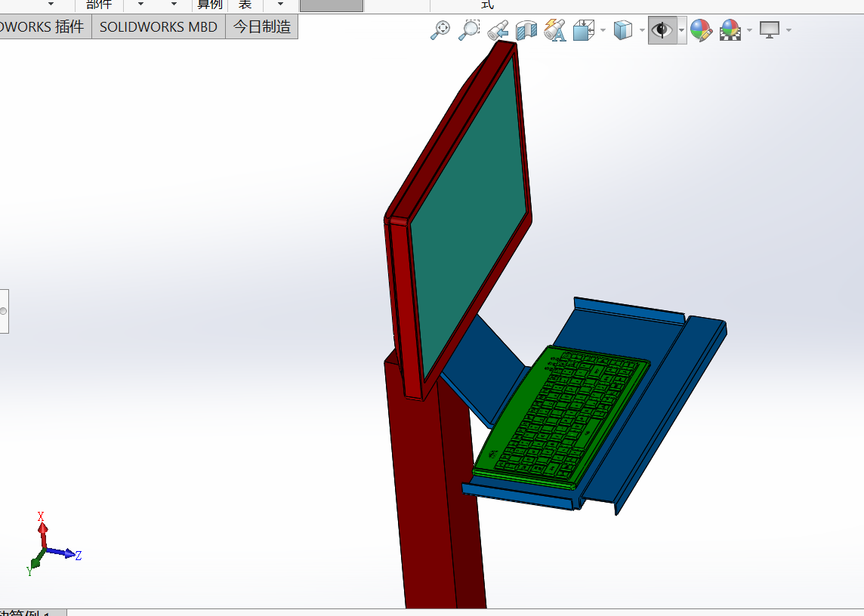Expand the Display Style dropdown arrow
Image resolution: width=864 pixels, height=616 pixels.
pos(642,29)
